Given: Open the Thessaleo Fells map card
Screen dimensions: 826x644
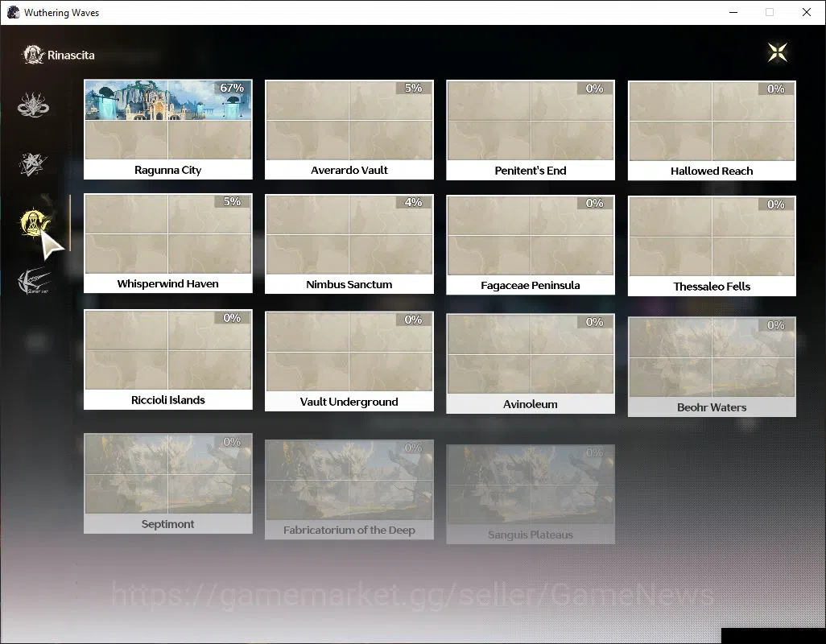Looking at the screenshot, I should (712, 246).
